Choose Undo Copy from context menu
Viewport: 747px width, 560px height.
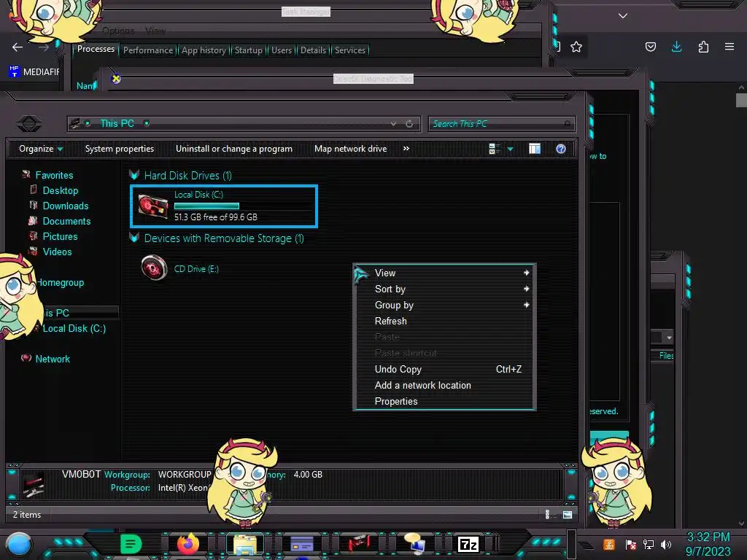444,369
